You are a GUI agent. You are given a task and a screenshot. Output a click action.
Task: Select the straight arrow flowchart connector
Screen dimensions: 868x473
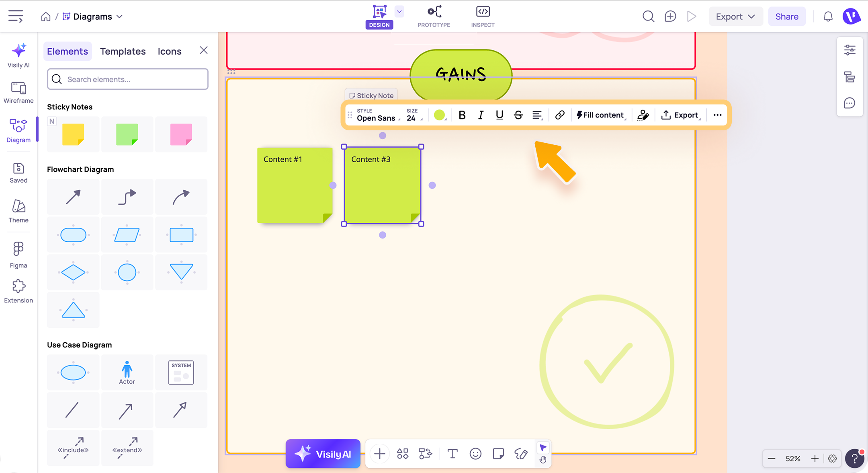pos(73,197)
